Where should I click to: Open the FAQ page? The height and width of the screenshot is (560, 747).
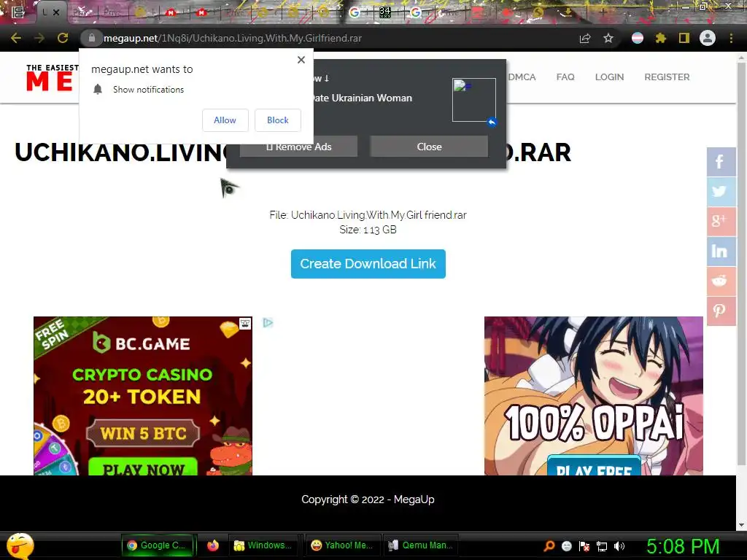pos(565,77)
